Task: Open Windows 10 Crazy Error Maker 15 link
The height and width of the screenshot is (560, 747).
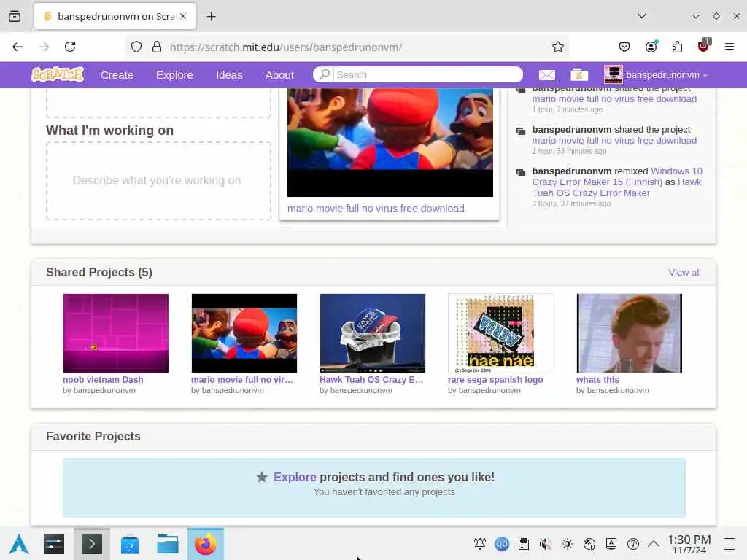Action: coord(617,176)
